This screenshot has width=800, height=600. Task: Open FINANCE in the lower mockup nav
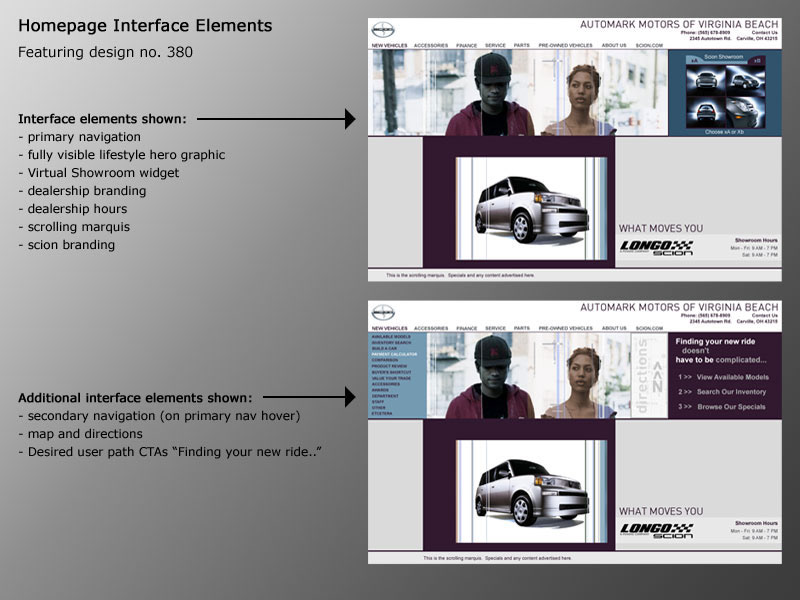point(466,328)
